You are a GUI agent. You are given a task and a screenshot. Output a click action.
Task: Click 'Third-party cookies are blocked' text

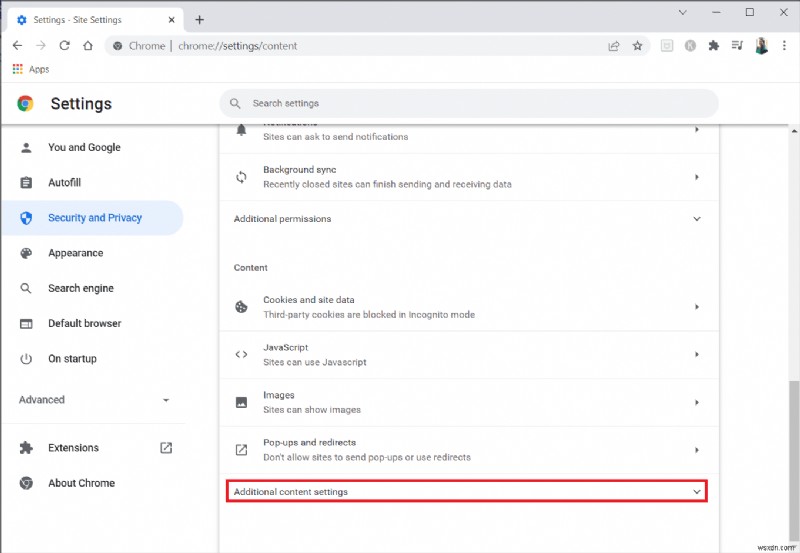click(x=369, y=315)
